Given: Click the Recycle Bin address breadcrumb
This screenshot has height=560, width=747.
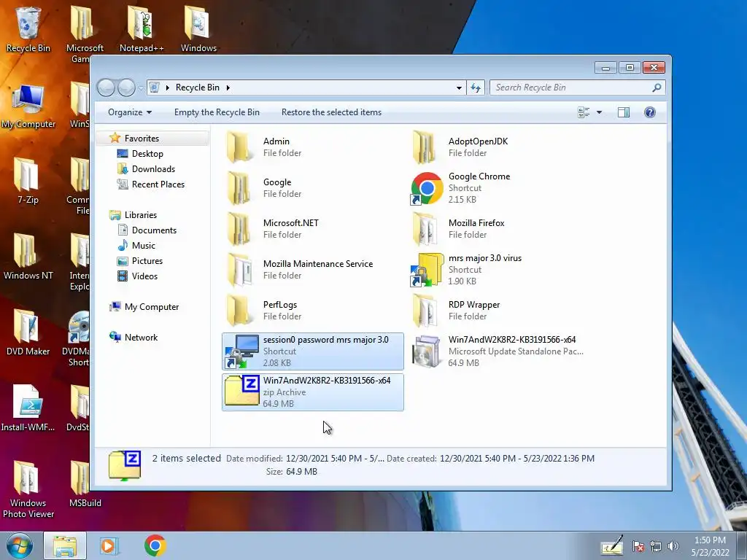Looking at the screenshot, I should click(197, 87).
